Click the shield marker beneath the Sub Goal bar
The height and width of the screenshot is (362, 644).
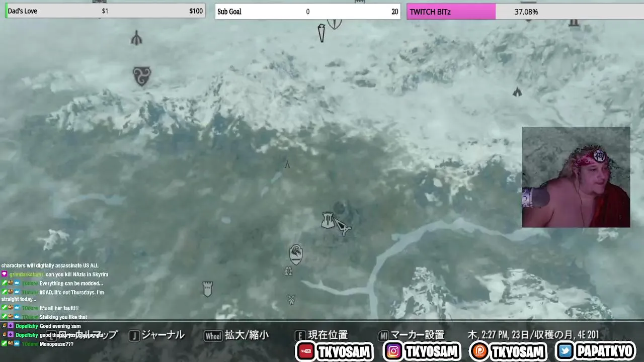click(335, 23)
